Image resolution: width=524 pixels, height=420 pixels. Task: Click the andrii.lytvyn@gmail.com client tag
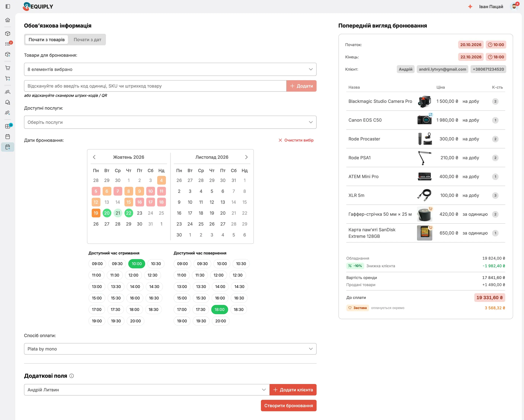pyautogui.click(x=442, y=69)
